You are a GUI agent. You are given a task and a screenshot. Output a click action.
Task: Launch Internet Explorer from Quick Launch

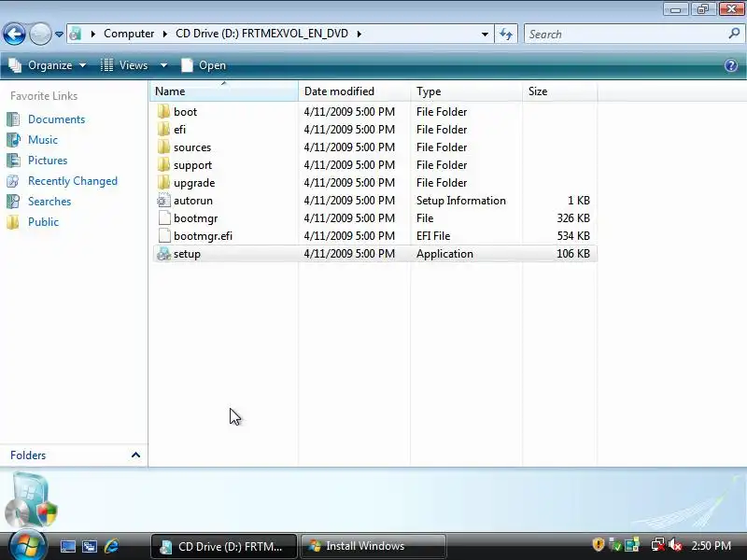click(x=111, y=546)
